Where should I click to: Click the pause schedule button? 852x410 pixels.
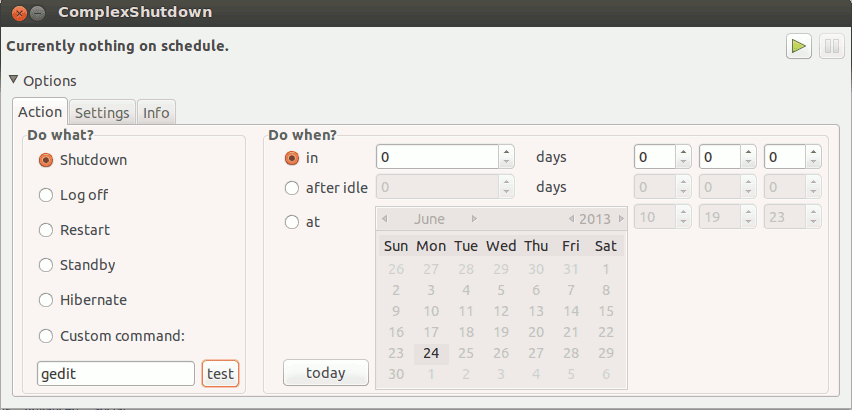click(x=830, y=46)
